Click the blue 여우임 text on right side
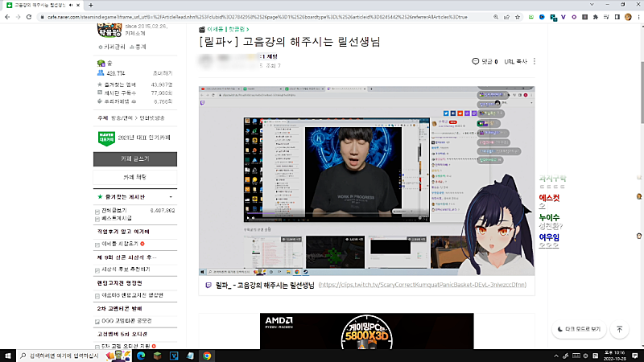 549,237
